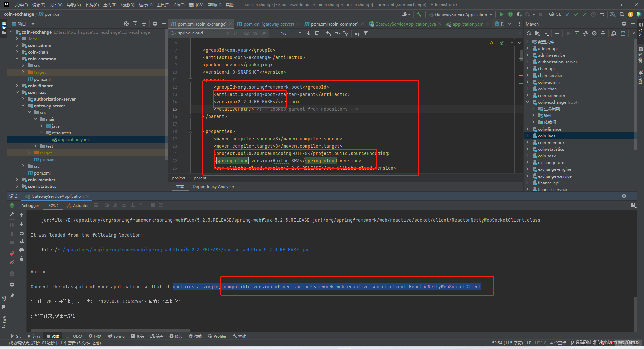The width and height of the screenshot is (644, 349).
Task: Open the spring-webflux jar file link in console
Action: point(183,250)
